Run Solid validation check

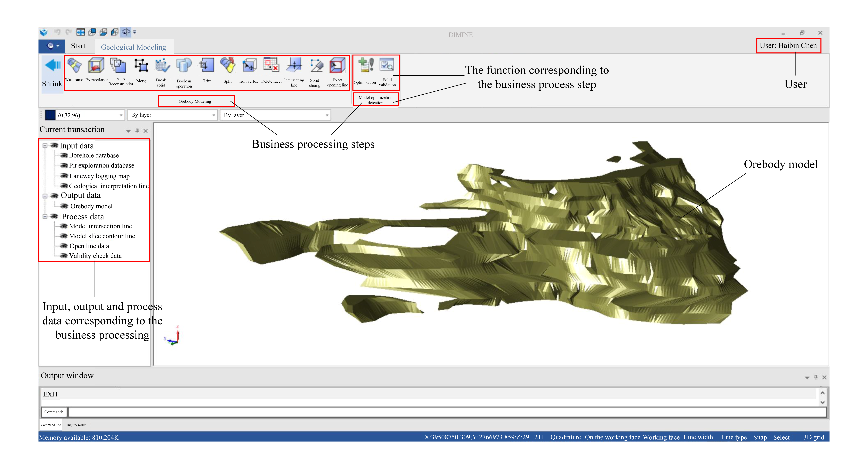pyautogui.click(x=387, y=72)
